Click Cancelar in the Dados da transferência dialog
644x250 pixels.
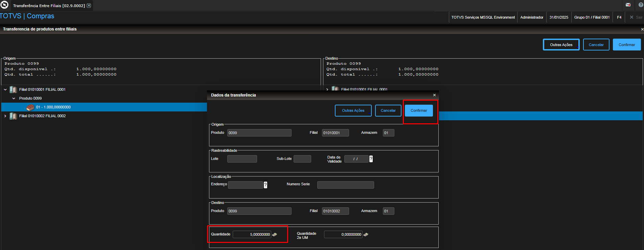point(388,110)
